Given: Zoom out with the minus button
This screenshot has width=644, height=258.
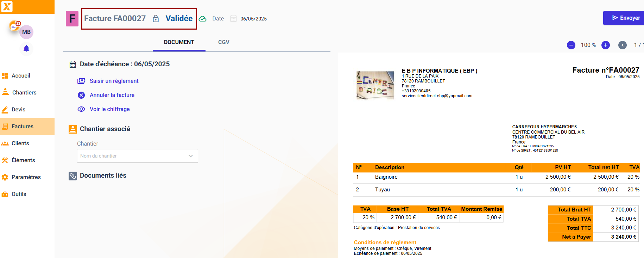Looking at the screenshot, I should point(571,45).
